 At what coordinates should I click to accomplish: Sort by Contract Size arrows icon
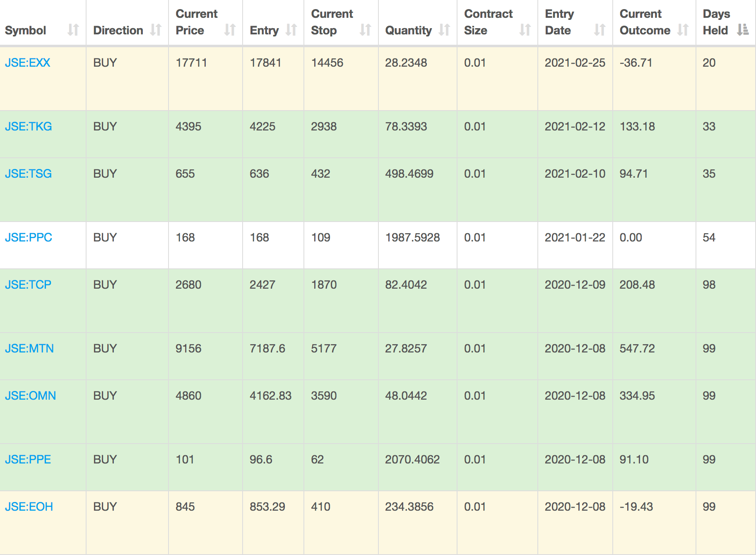(525, 30)
